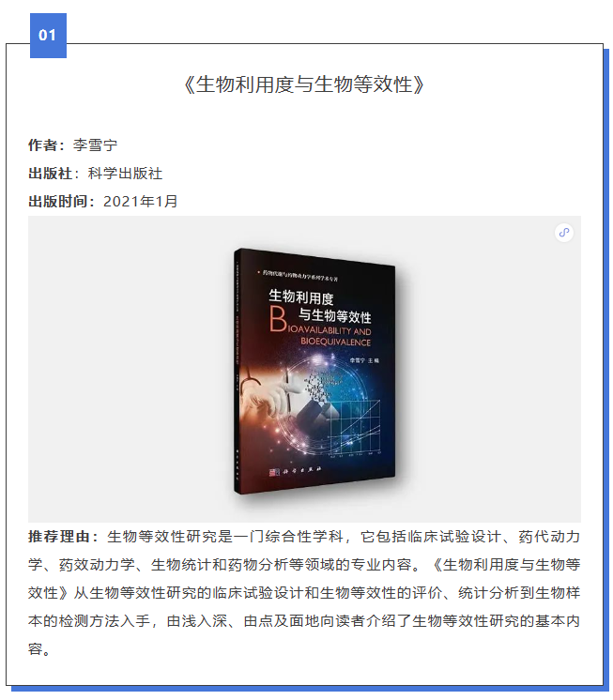Click the Science Press logo on book cover
This screenshot has width=613, height=700.
click(x=295, y=470)
